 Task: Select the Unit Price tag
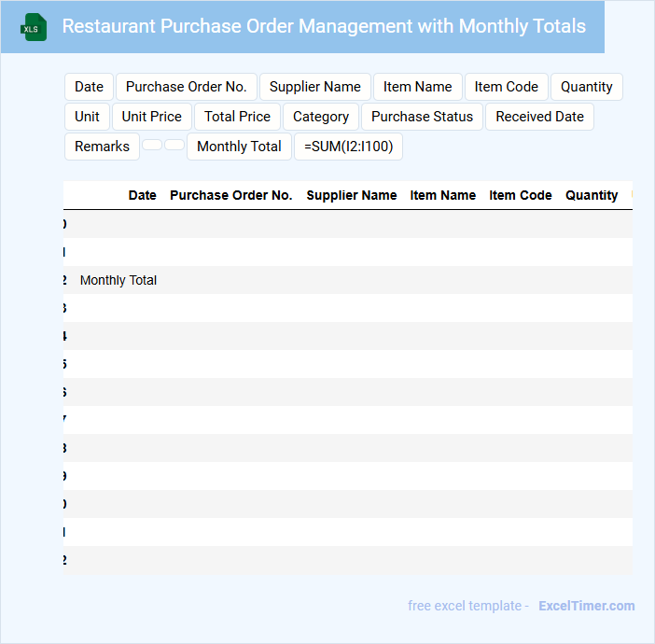(x=152, y=117)
